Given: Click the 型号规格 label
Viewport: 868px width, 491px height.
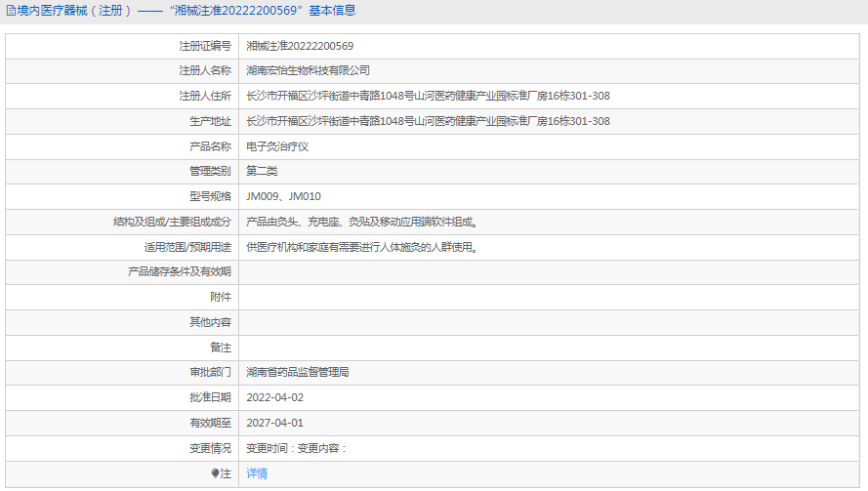Looking at the screenshot, I should (x=210, y=196).
